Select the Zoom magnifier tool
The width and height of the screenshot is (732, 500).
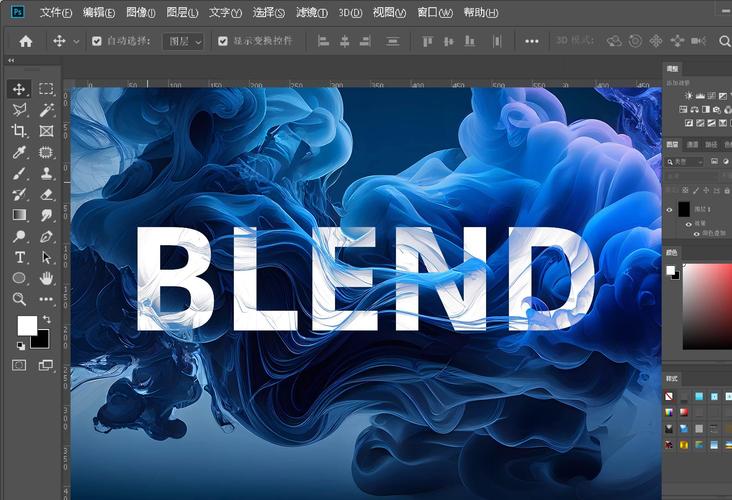click(19, 299)
